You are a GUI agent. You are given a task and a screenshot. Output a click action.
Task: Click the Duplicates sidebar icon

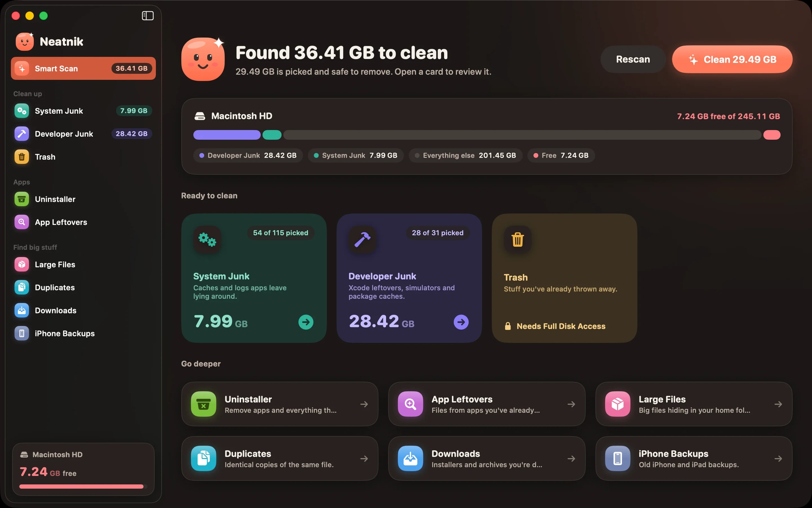[22, 287]
